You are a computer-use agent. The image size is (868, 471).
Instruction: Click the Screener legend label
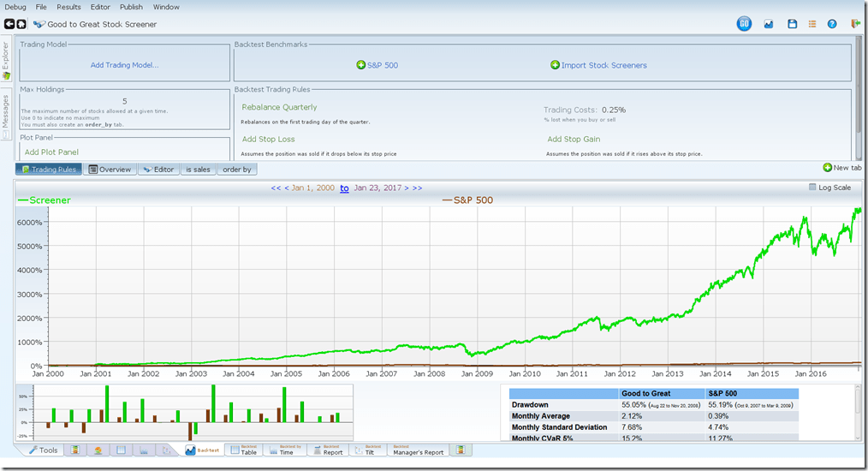[x=50, y=200]
